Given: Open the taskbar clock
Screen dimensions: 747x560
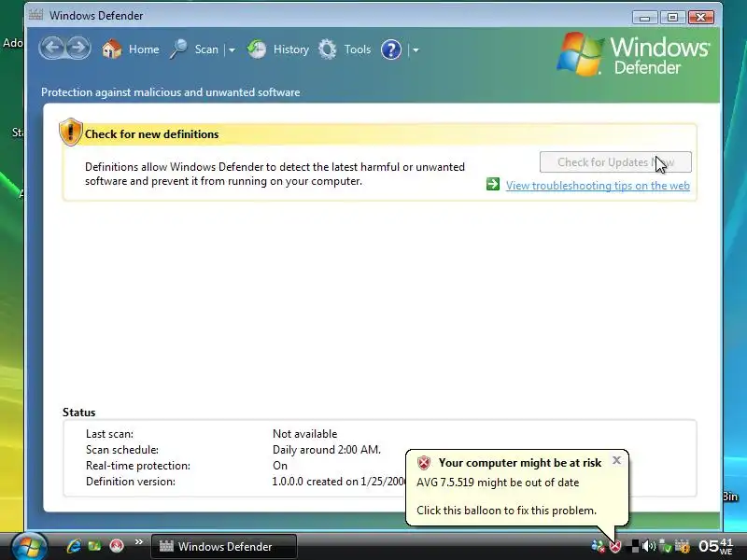Looking at the screenshot, I should [715, 546].
